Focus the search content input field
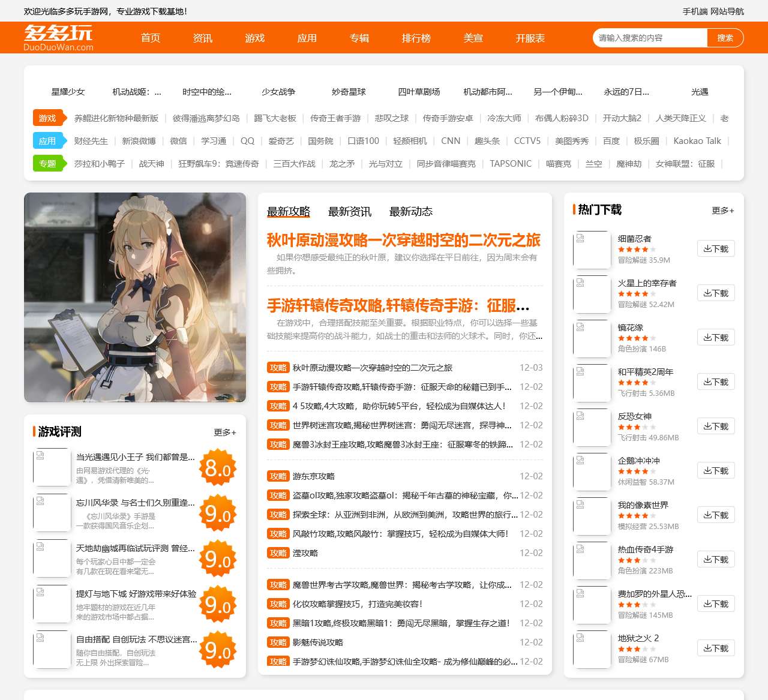Screen dimensions: 768x700 point(650,38)
